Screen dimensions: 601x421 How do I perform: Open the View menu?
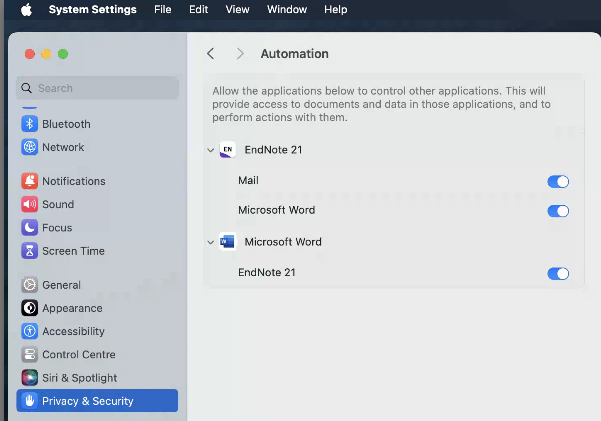[237, 9]
